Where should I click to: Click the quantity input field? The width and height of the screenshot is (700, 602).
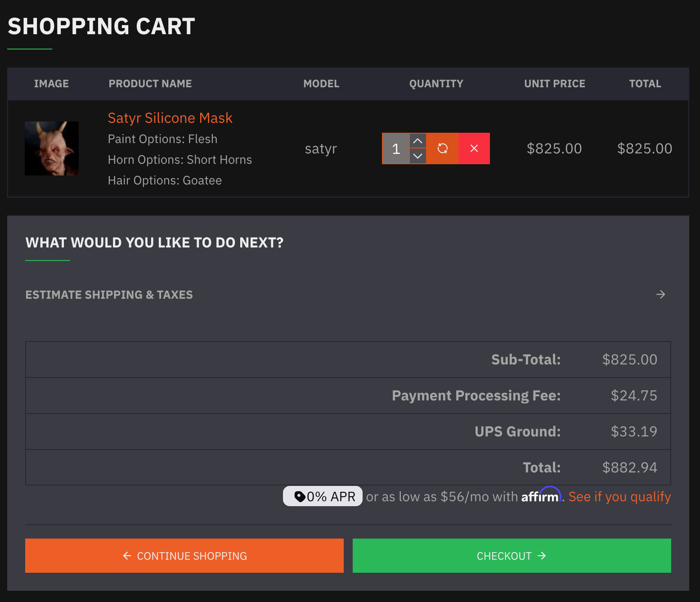(396, 148)
